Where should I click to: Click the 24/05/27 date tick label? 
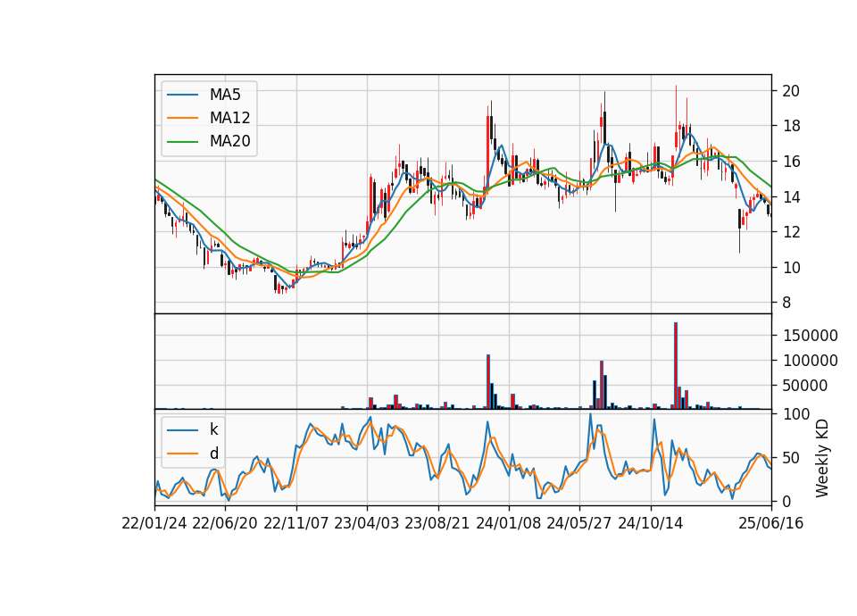coord(579,523)
